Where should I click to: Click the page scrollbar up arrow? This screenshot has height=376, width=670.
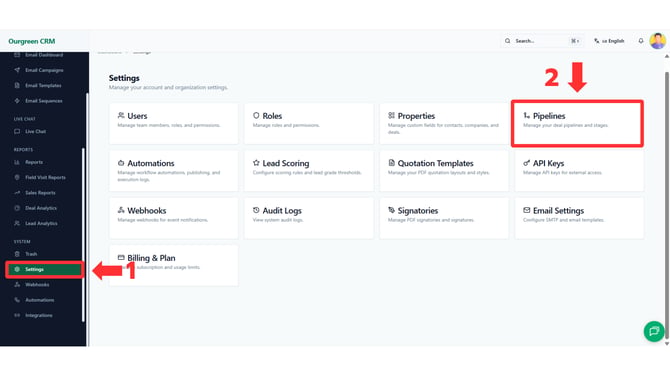[x=667, y=56]
